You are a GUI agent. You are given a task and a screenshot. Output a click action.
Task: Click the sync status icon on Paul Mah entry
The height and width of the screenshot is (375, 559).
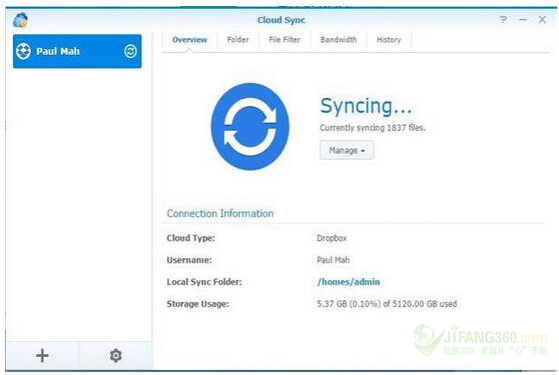(x=130, y=51)
